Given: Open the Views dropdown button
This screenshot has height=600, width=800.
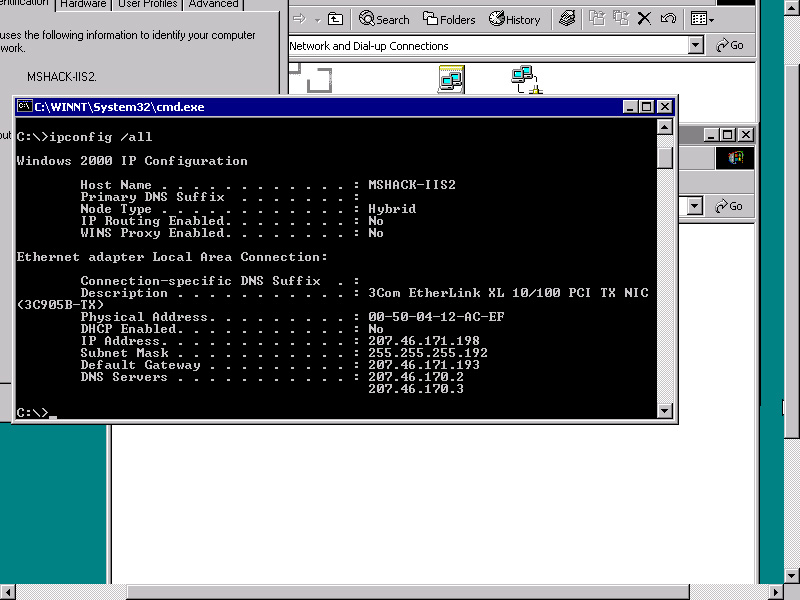Looking at the screenshot, I should (x=703, y=19).
